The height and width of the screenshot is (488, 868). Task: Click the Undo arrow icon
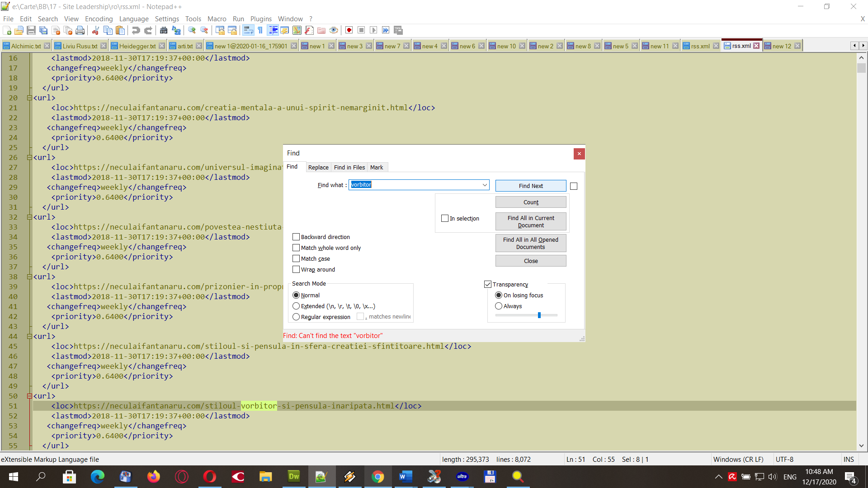click(x=136, y=30)
